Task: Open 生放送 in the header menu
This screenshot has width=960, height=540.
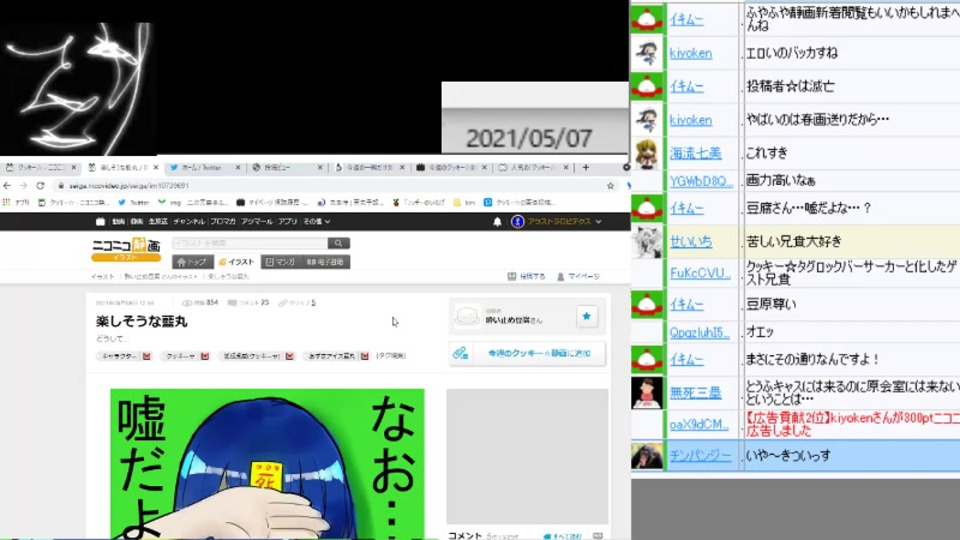Action: (x=158, y=222)
